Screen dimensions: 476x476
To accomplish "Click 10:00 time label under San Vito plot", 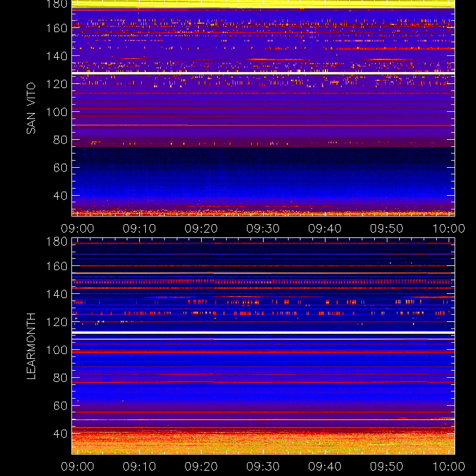I will click(x=449, y=228).
